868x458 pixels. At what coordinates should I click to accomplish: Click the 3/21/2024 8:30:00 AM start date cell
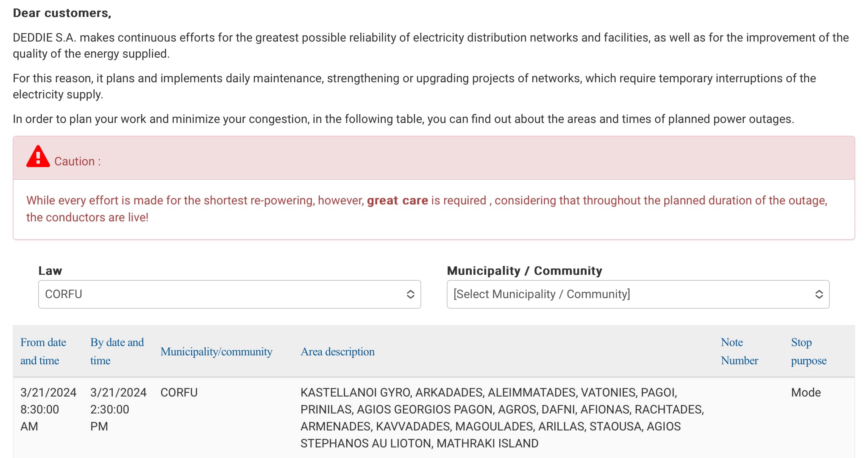[48, 409]
